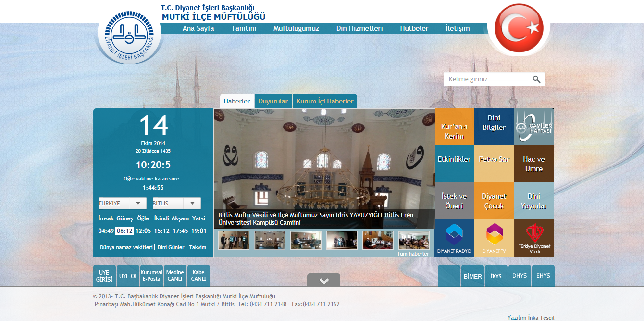Open Türkiye Diyanet Vakfı tile
644x321 pixels.
(x=534, y=238)
